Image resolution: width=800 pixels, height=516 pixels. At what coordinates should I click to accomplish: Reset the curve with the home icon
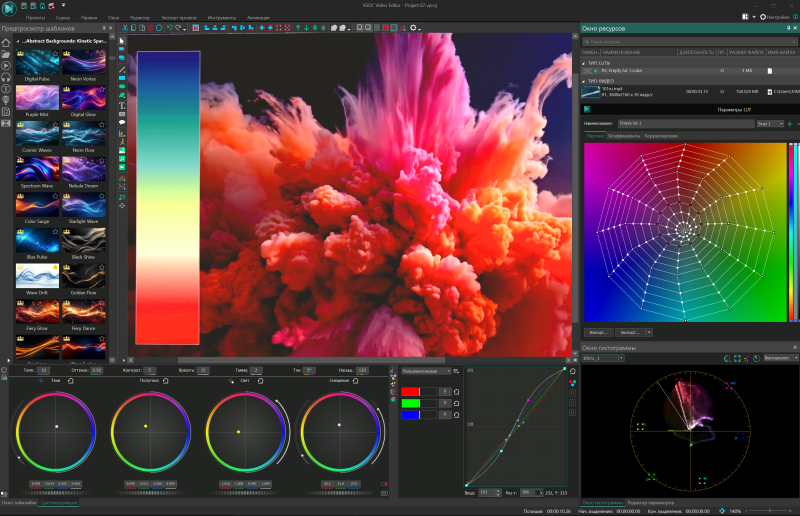[x=572, y=371]
